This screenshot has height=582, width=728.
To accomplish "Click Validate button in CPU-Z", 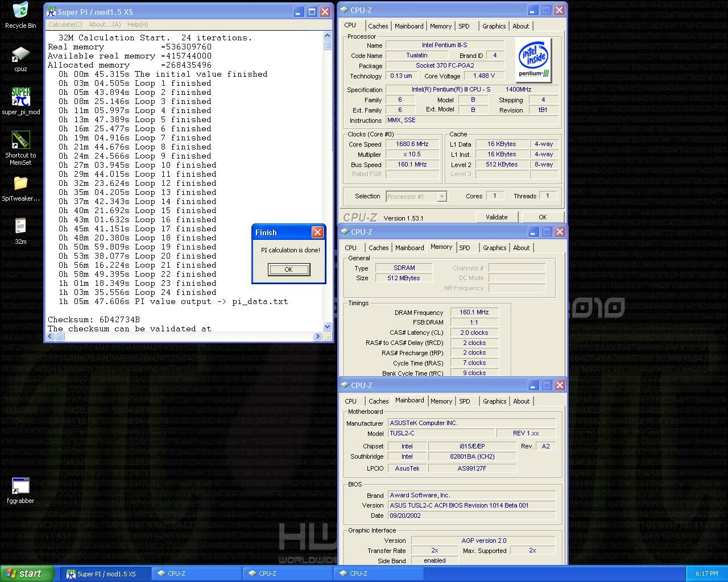I will pos(497,217).
